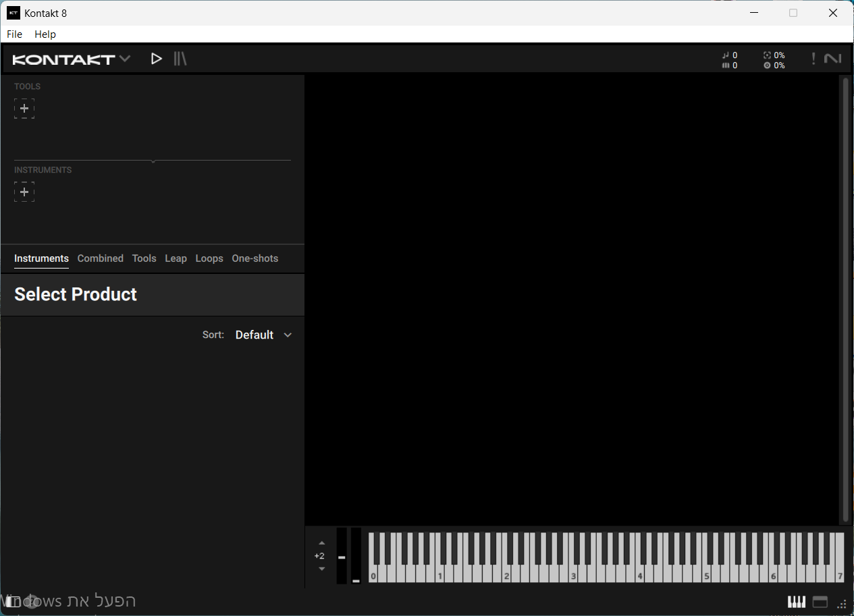Image resolution: width=854 pixels, height=616 pixels.
Task: Add a new tool slot
Action: pos(24,109)
